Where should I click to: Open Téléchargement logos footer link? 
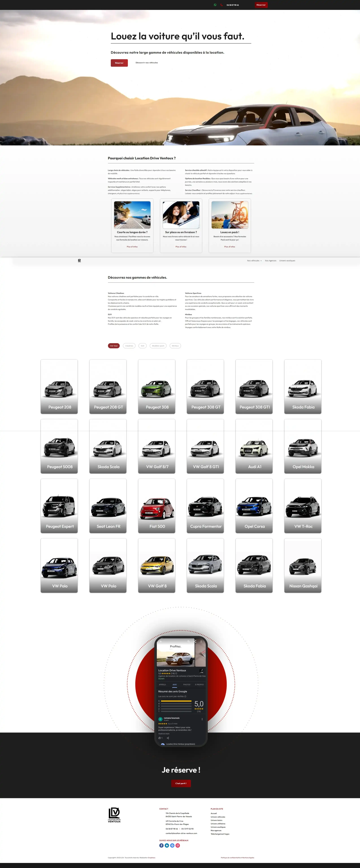pyautogui.click(x=220, y=834)
